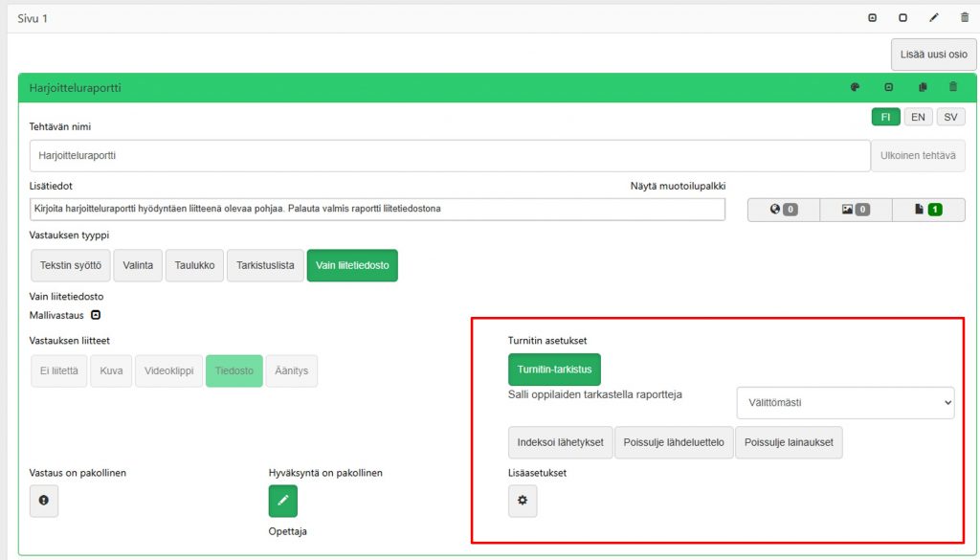Screen dimensions: 980x560
Task: Open the color palette icon in Harjoitteluraportti header
Action: pyautogui.click(x=855, y=88)
